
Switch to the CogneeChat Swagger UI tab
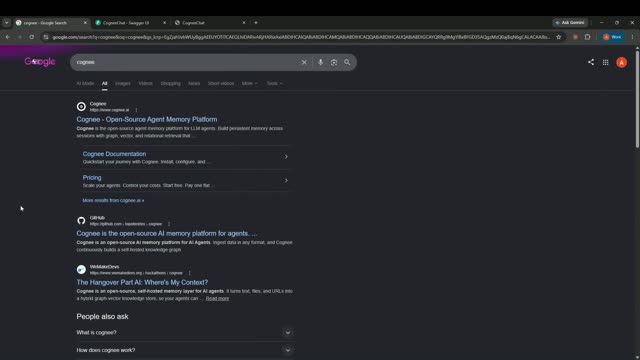click(126, 23)
